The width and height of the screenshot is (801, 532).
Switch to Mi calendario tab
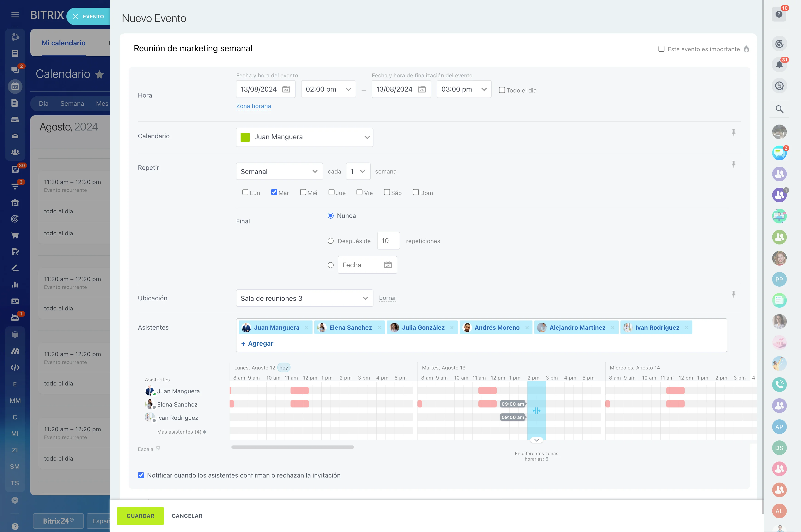click(63, 43)
